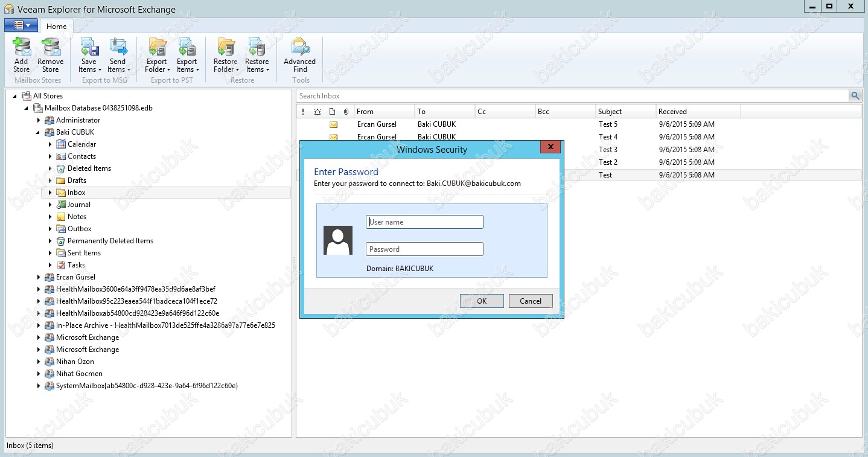Close the Windows Security dialog

point(550,147)
